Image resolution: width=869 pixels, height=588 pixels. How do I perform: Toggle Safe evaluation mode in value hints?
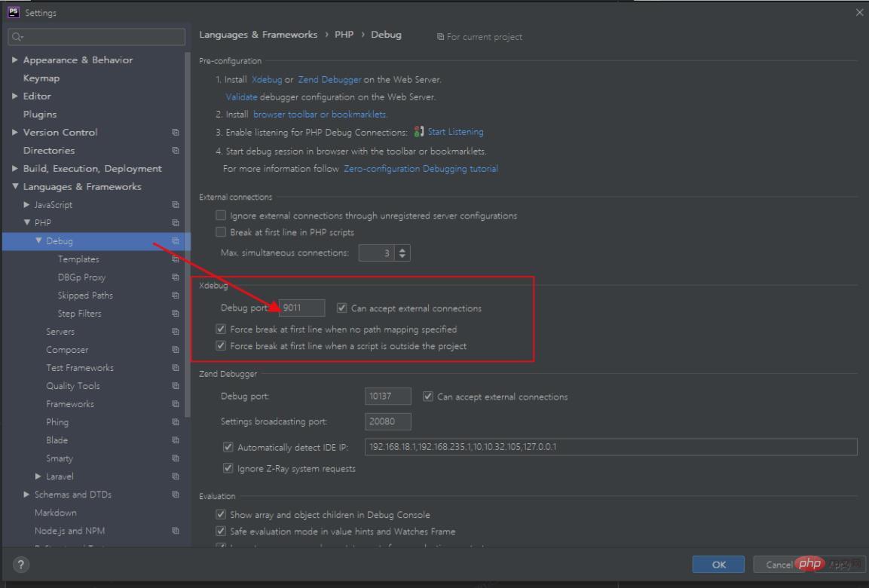221,531
